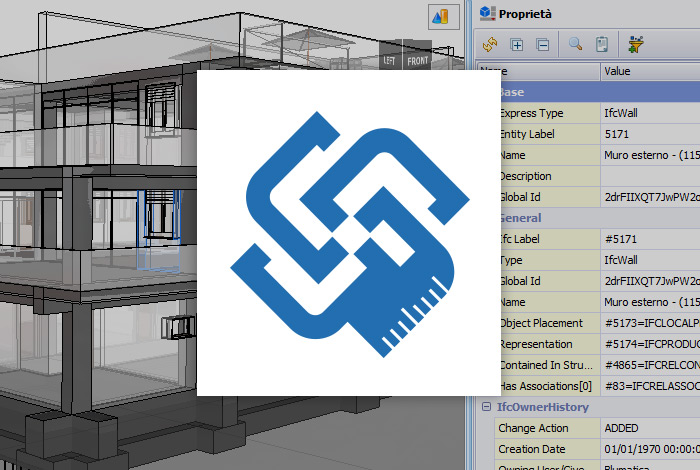
Task: Click the refresh properties icon
Action: coord(490,44)
